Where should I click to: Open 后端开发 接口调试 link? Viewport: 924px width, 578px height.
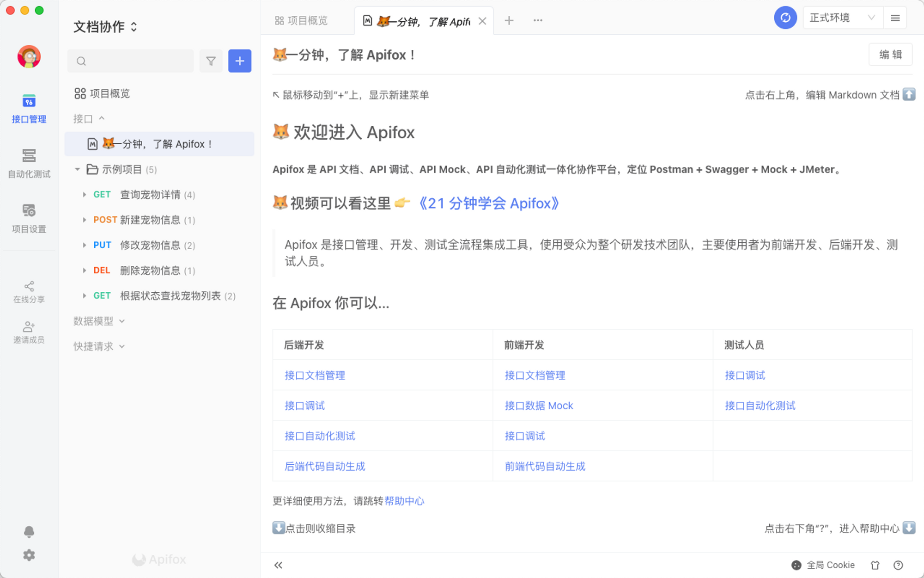click(x=304, y=406)
